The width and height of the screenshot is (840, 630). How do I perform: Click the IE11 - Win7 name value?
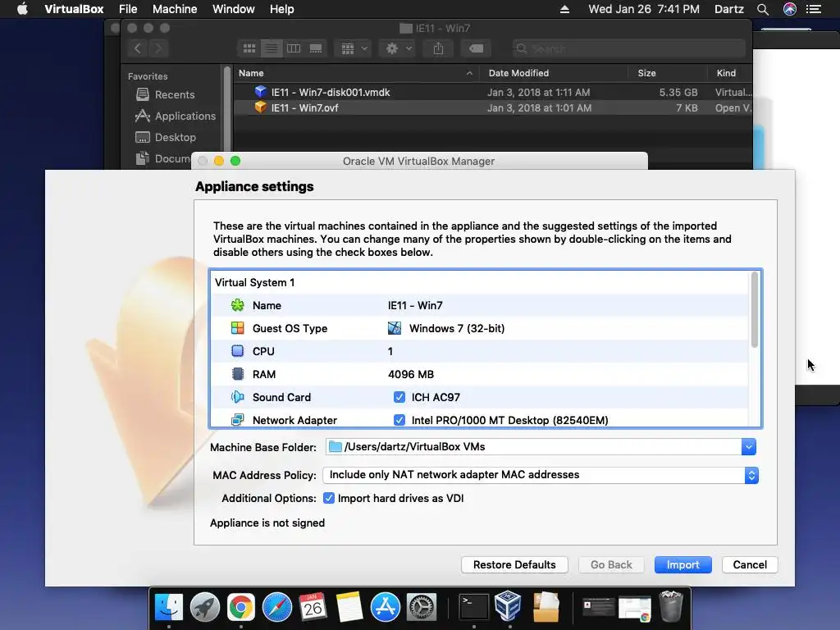coord(415,305)
